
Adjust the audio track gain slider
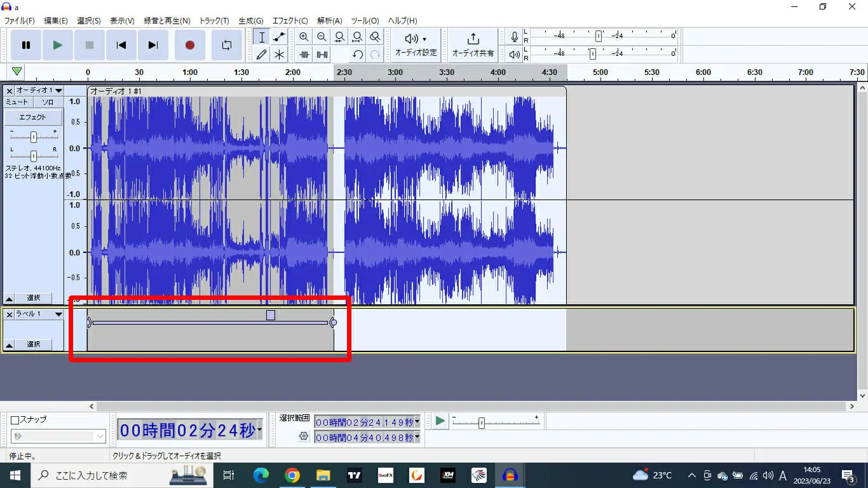(33, 137)
